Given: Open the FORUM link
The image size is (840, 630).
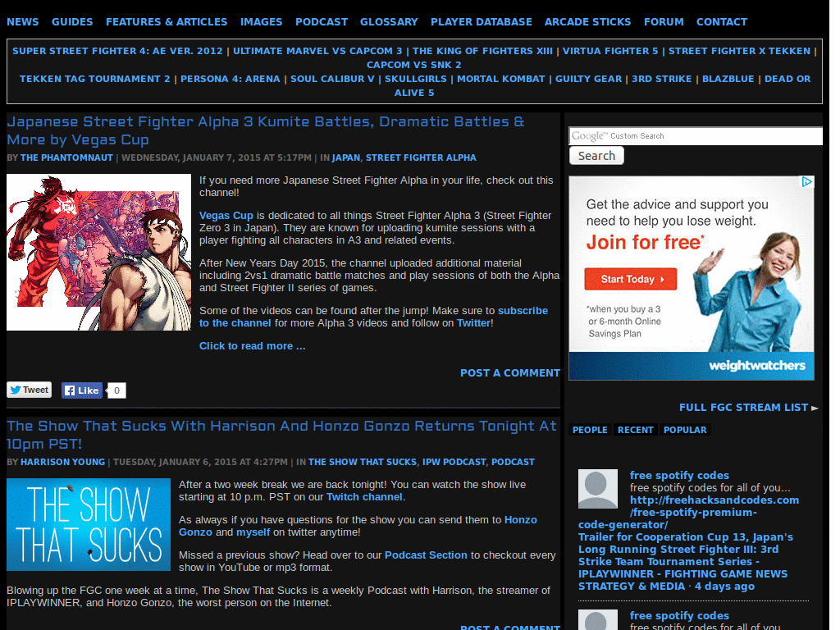Looking at the screenshot, I should 664,22.
